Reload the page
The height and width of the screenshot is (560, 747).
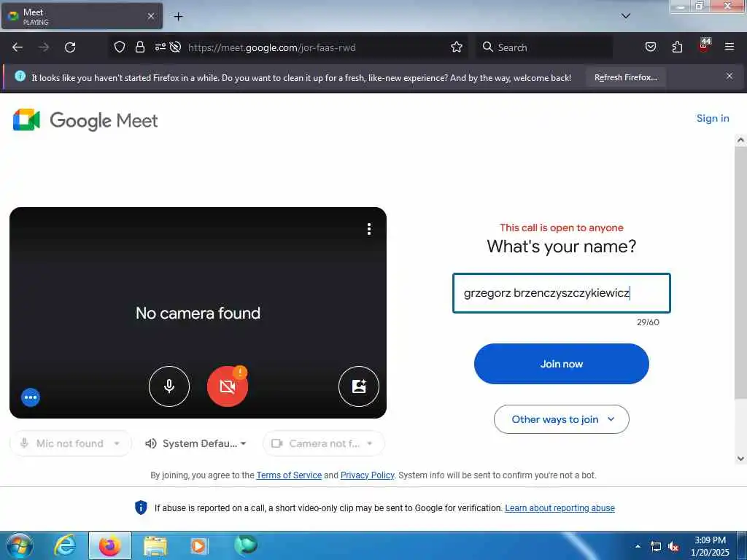70,47
